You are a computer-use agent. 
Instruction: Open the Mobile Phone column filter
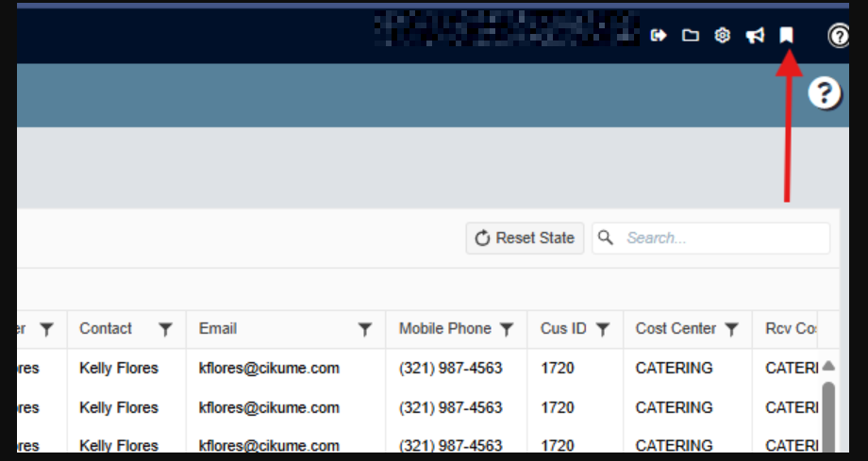tap(507, 329)
